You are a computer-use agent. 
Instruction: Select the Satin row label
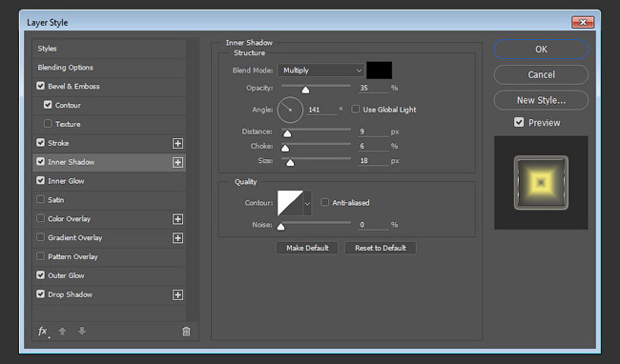[x=55, y=200]
